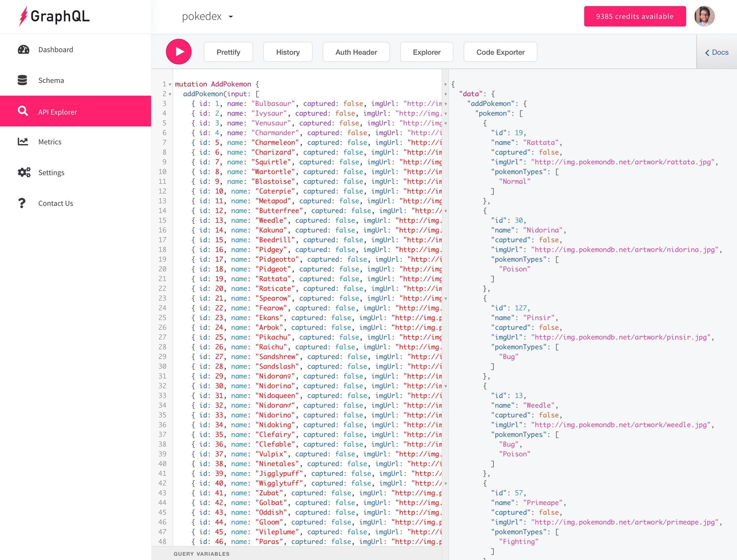Click the "Squirtle" entry in editor
This screenshot has height=560, width=737.
pos(317,162)
